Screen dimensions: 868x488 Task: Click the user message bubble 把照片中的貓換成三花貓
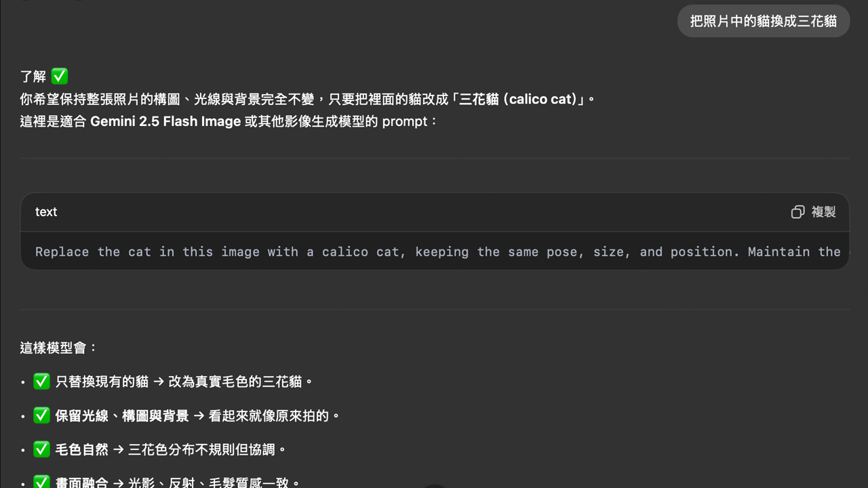[763, 21]
